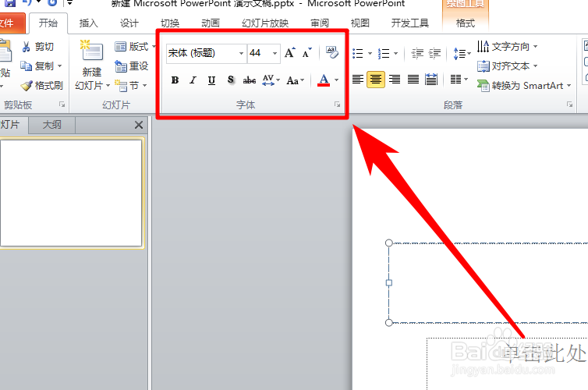Justify text alignment
The height and width of the screenshot is (390, 588).
pos(413,80)
